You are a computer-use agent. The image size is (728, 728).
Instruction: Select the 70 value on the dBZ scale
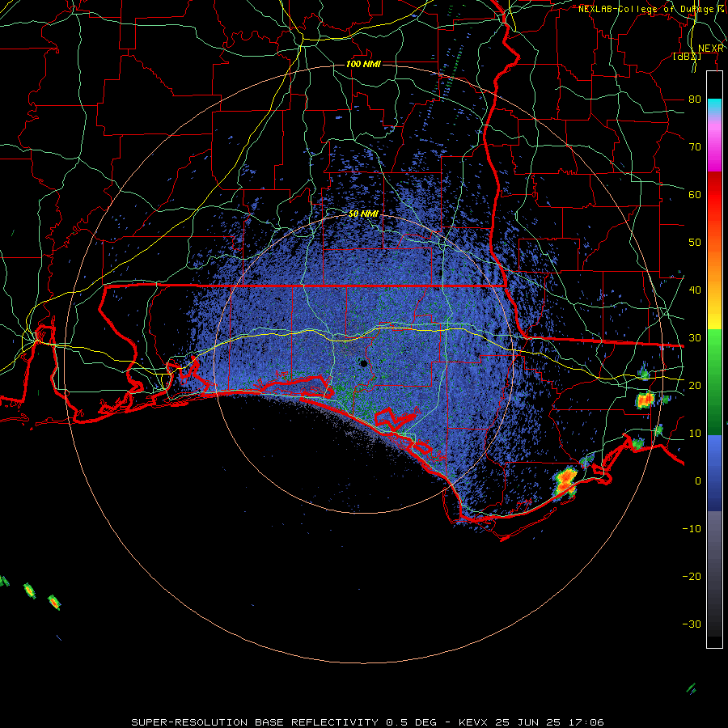(x=695, y=146)
